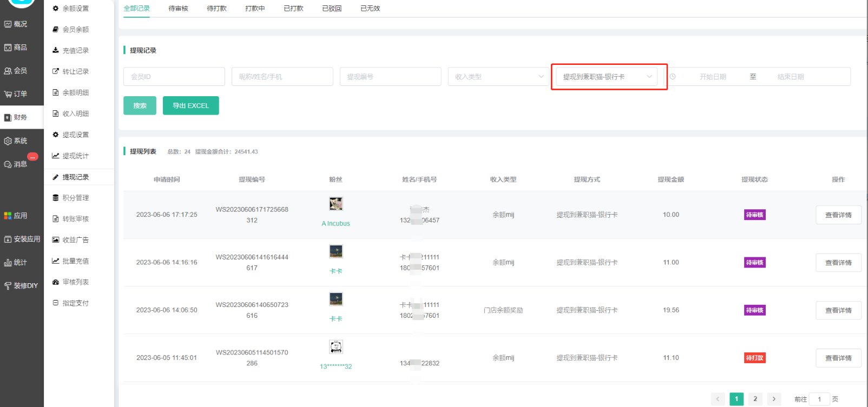
Task: Click the 积分管理 database icon
Action: click(x=55, y=198)
